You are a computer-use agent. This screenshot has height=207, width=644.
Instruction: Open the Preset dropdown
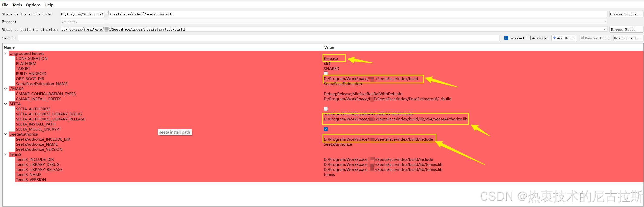[334, 22]
